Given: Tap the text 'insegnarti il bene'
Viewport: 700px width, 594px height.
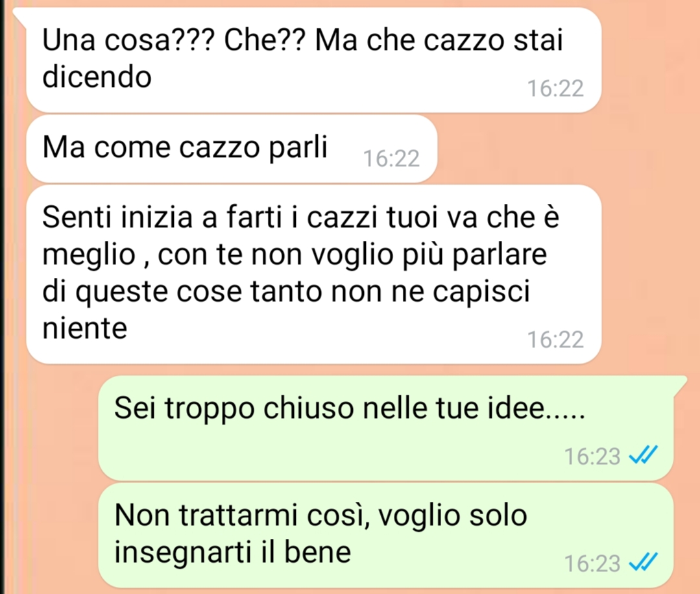Looking at the screenshot, I should [233, 552].
